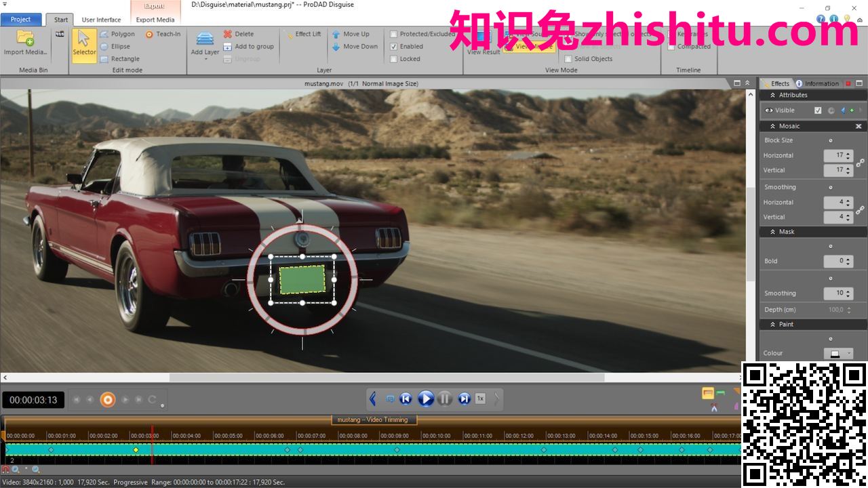Toggle the Smoothing horizontal/vertical link
Screen dimensions: 868x488
860,210
